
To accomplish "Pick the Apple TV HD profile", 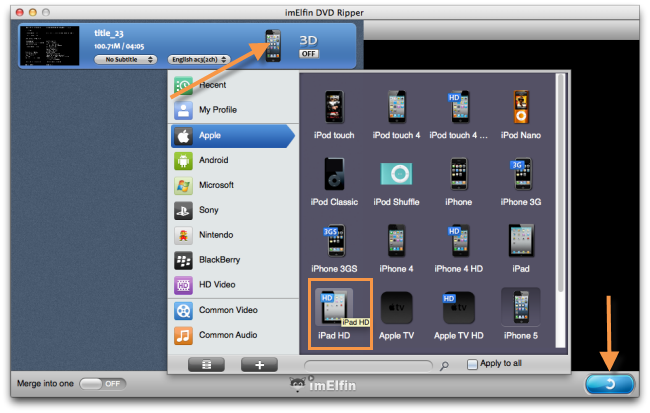I will pyautogui.click(x=458, y=315).
